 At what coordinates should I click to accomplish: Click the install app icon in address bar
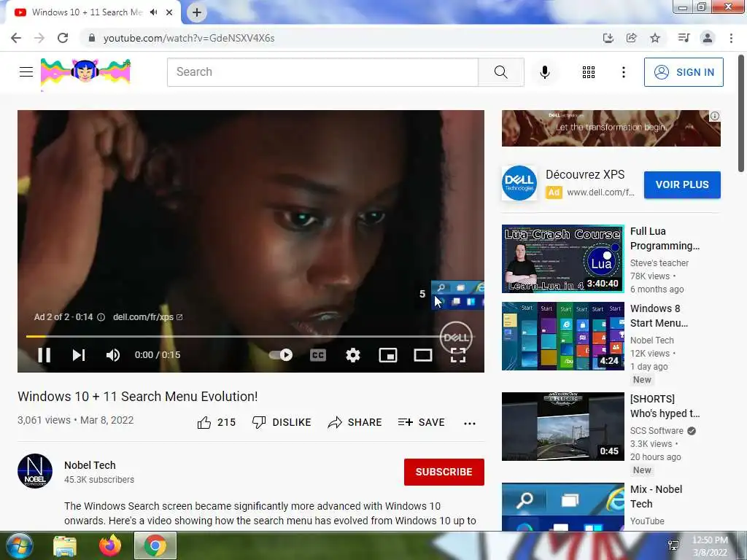[x=608, y=38]
